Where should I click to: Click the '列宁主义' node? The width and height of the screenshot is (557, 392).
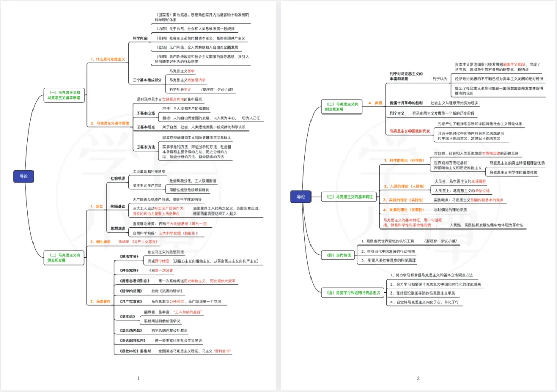tap(397, 113)
